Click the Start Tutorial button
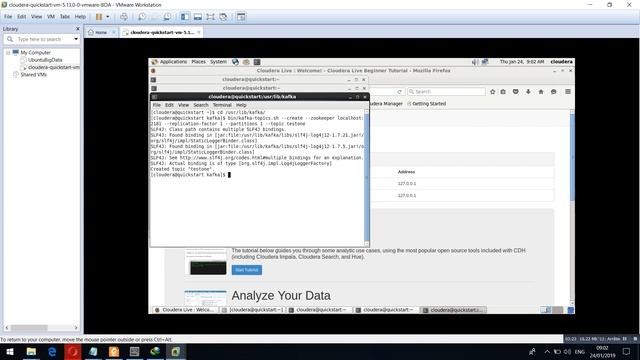This screenshot has height=360, width=640. coord(247,270)
